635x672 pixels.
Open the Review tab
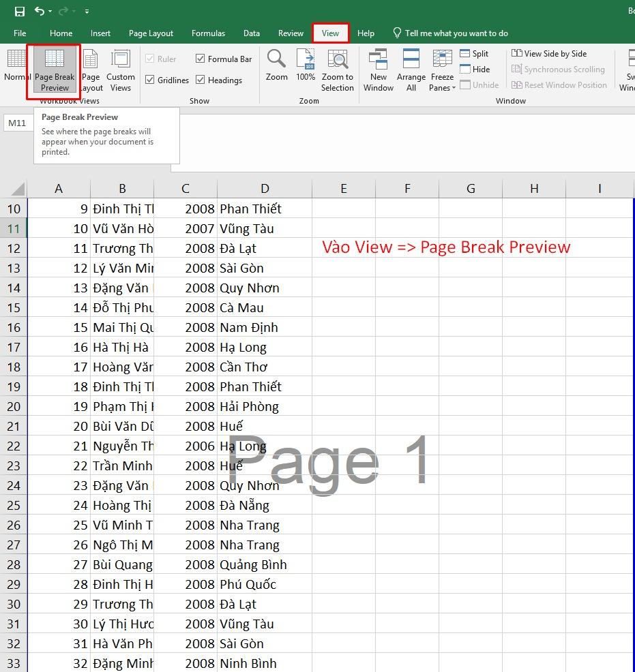[291, 33]
